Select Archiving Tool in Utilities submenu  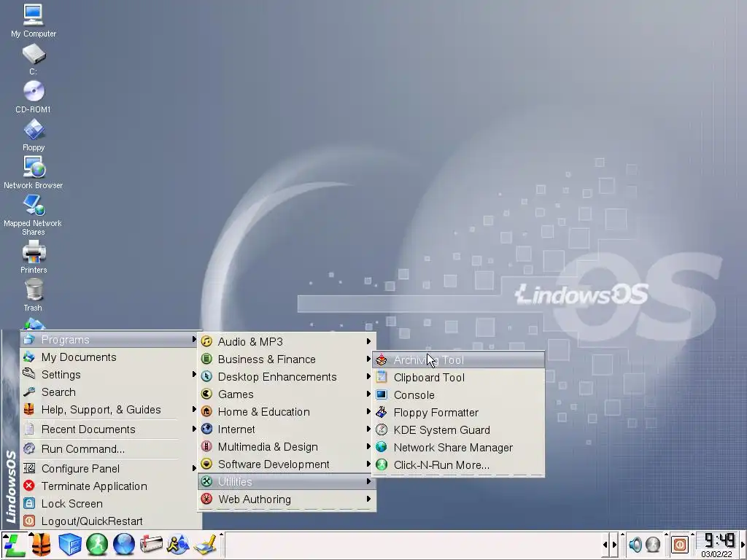pos(458,360)
